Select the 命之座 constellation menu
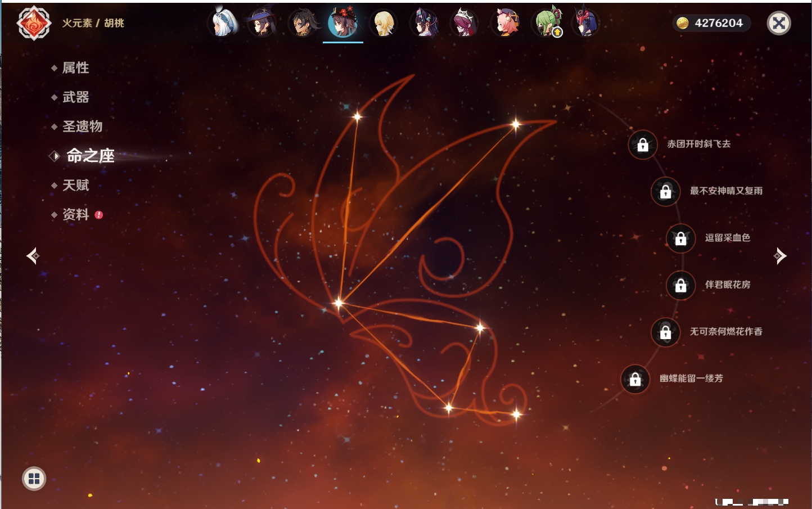This screenshot has width=812, height=509. click(91, 156)
